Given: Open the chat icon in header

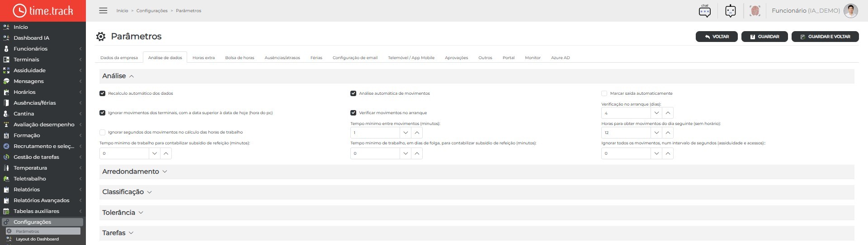Looking at the screenshot, I should coord(704,11).
